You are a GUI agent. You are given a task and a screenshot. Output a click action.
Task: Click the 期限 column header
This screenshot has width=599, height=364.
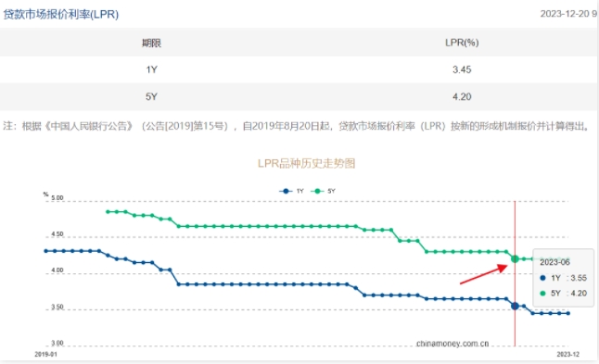point(152,44)
